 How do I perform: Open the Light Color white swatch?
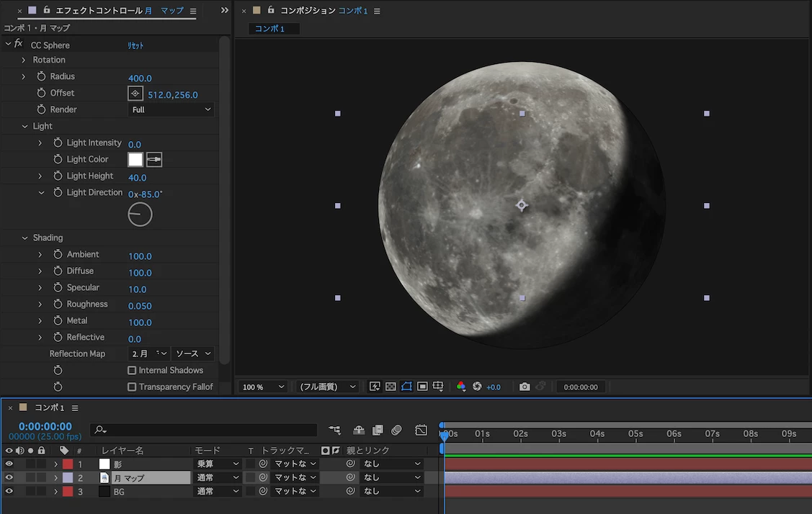coord(135,160)
